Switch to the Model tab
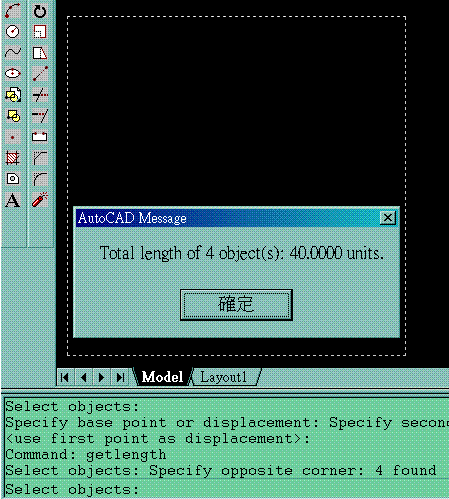 click(162, 377)
